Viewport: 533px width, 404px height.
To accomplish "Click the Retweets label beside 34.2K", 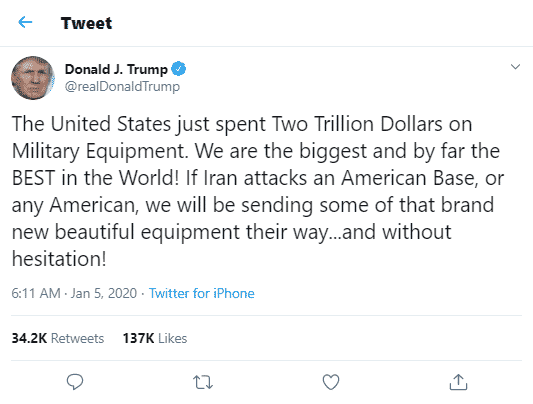I will (x=78, y=338).
